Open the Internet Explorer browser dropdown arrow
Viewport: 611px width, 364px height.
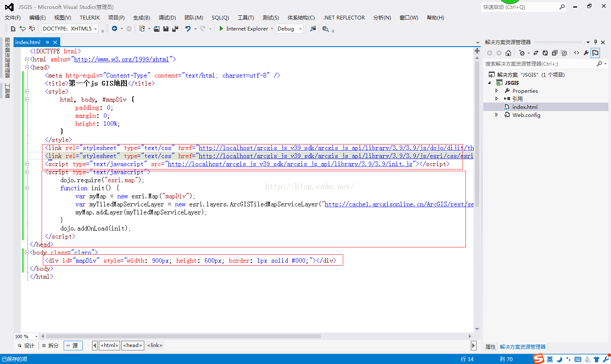tap(272, 29)
